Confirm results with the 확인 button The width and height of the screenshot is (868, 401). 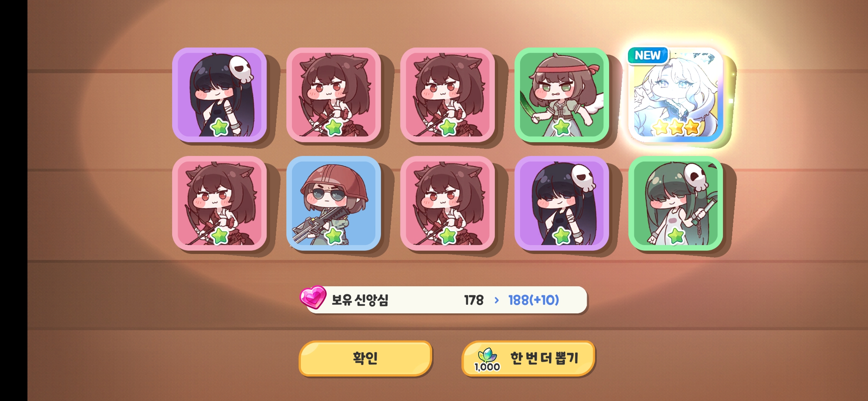(365, 358)
